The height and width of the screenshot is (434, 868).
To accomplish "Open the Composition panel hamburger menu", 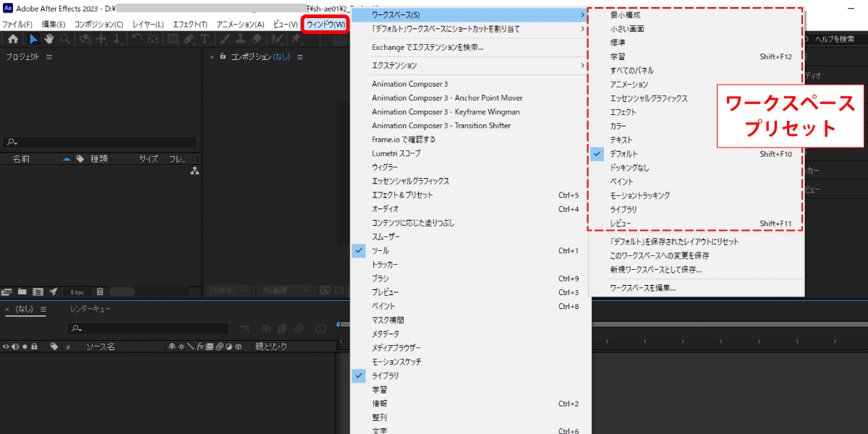I will point(299,57).
